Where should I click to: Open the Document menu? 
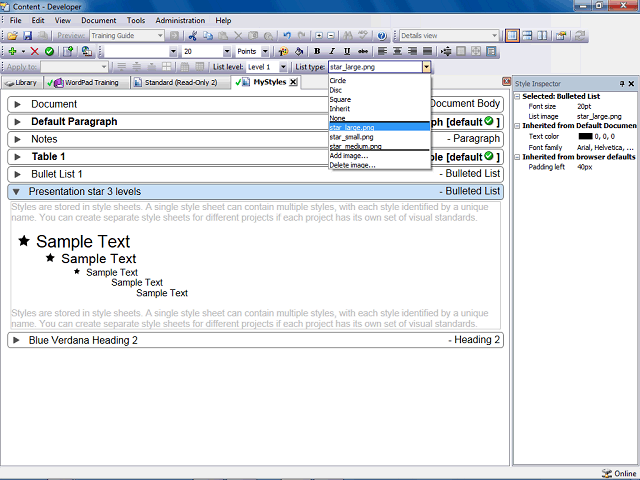point(98,20)
